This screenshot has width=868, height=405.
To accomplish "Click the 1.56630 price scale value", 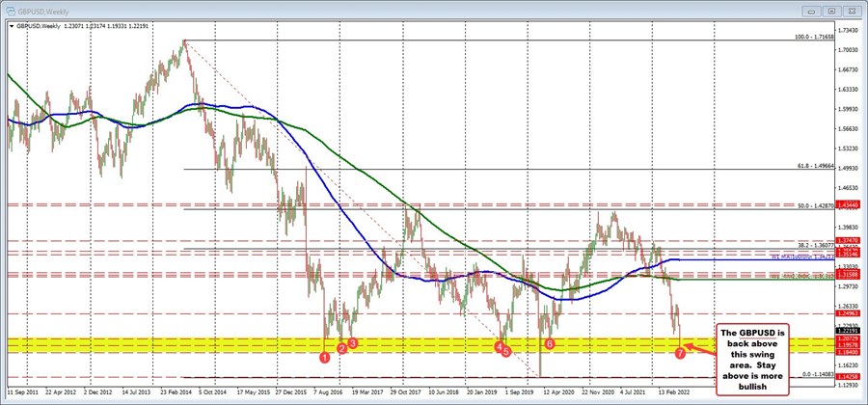I will click(x=846, y=129).
